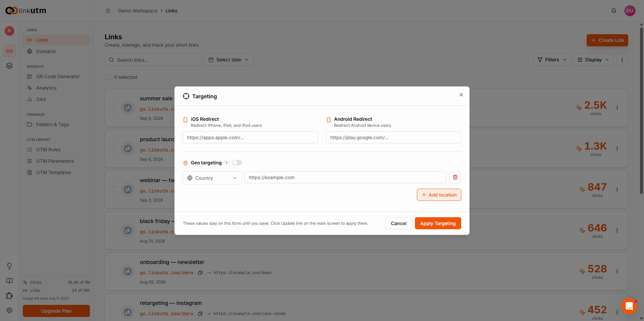Open the more options menu next to Display
The height and width of the screenshot is (321, 644).
tap(622, 60)
